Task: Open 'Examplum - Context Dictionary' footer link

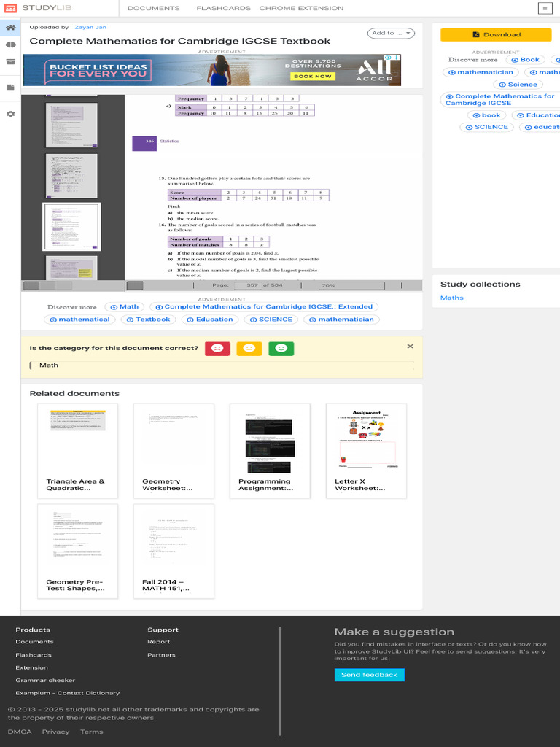Action: point(68,693)
